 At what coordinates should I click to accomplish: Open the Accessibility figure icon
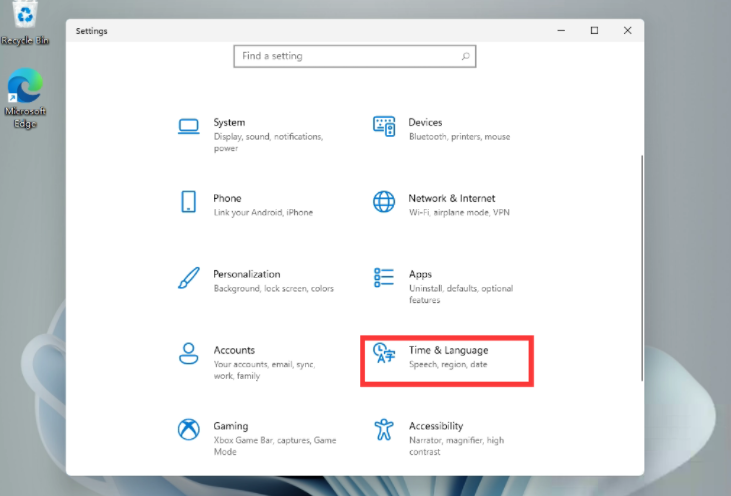point(384,429)
